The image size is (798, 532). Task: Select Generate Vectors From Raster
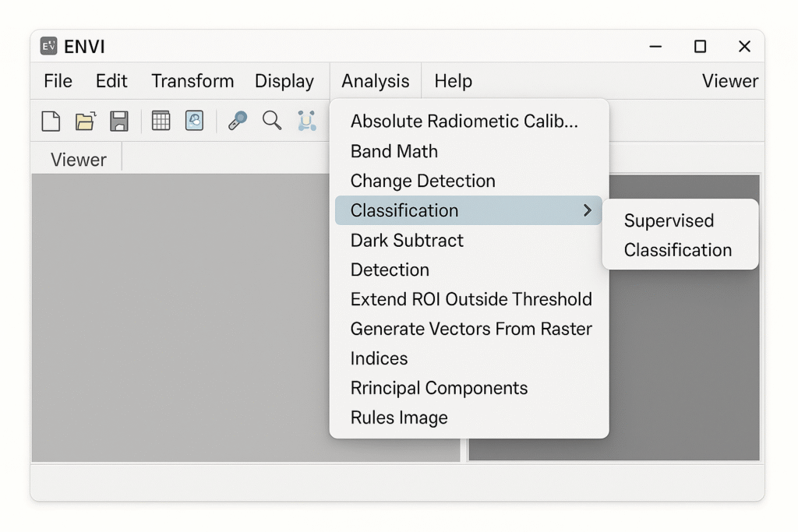coord(468,329)
